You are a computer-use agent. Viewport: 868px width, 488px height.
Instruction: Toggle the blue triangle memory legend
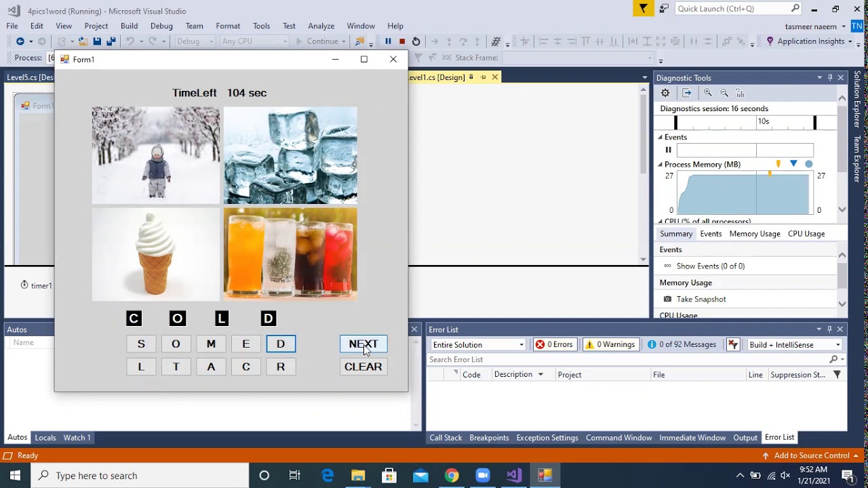[x=793, y=164]
